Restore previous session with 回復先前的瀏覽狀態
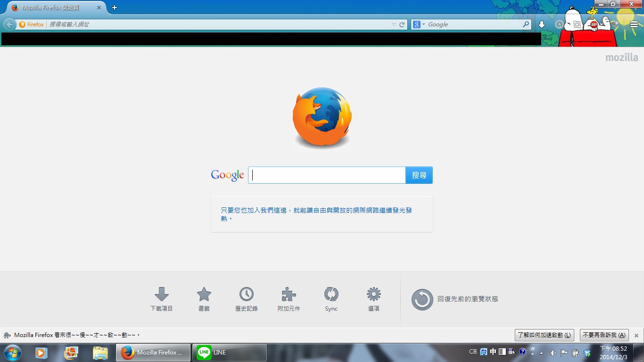 [455, 299]
